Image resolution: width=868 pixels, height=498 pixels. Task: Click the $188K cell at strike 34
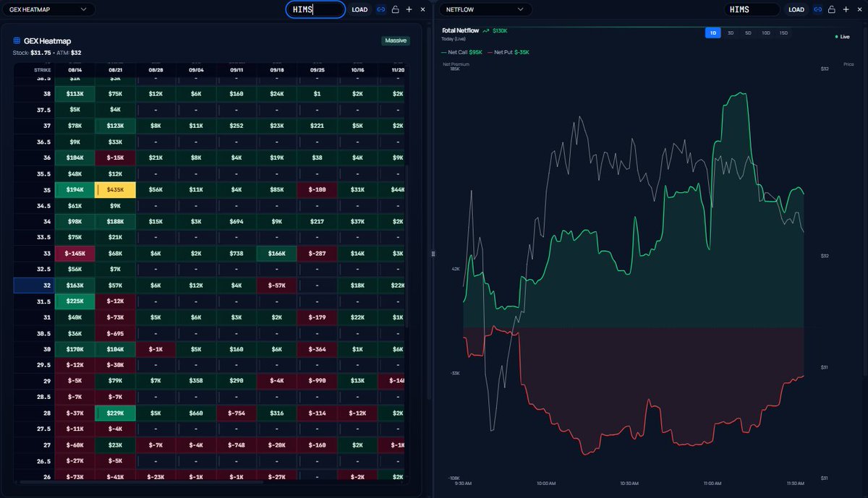pyautogui.click(x=115, y=221)
